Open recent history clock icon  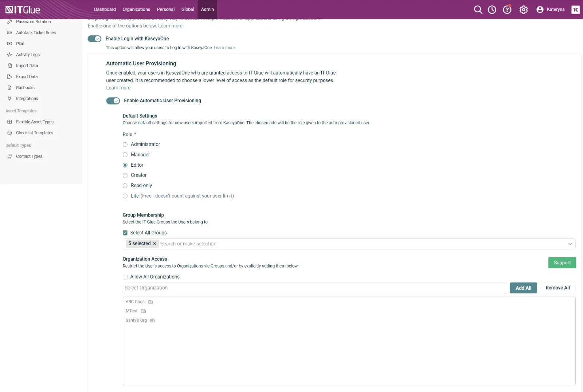click(x=492, y=10)
